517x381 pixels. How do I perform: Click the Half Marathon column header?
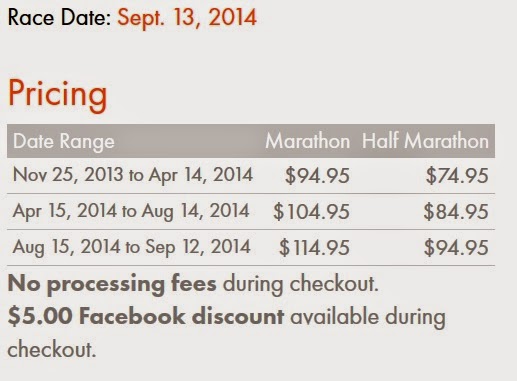pyautogui.click(x=425, y=141)
